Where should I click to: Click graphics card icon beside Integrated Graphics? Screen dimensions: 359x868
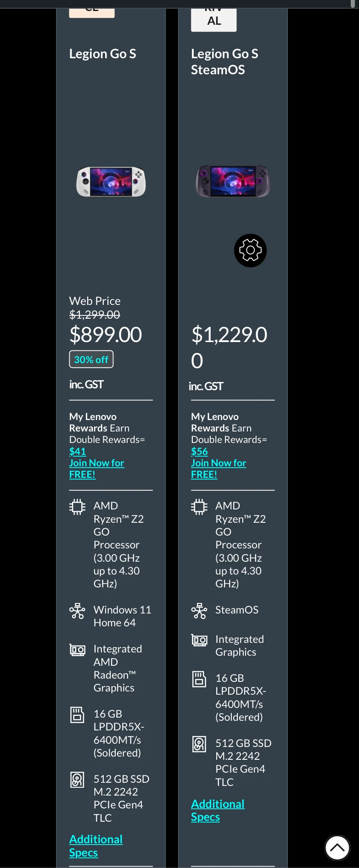point(199,640)
